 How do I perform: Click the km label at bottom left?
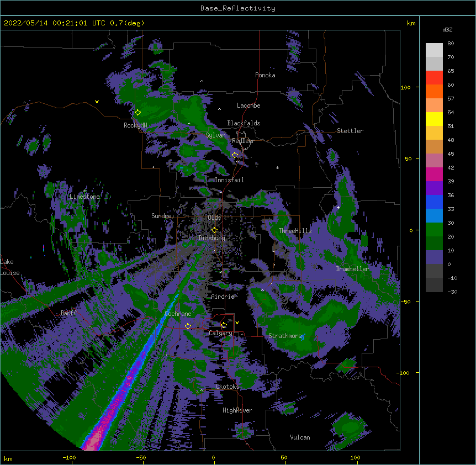[8, 458]
